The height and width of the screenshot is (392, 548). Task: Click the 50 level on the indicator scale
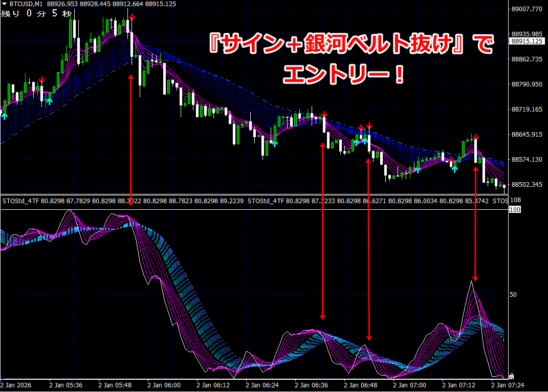point(513,295)
